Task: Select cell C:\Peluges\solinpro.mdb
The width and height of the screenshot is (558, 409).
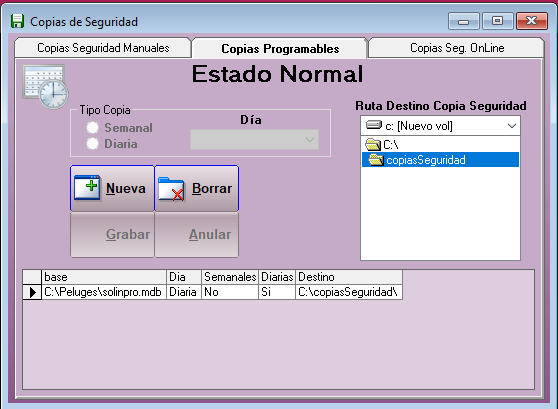Action: coord(104,292)
